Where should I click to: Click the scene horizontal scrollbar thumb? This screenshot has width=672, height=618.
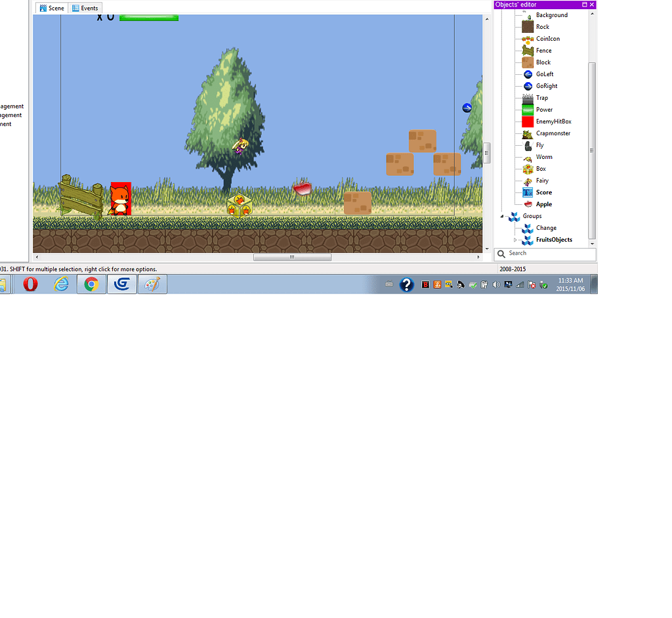pos(292,257)
